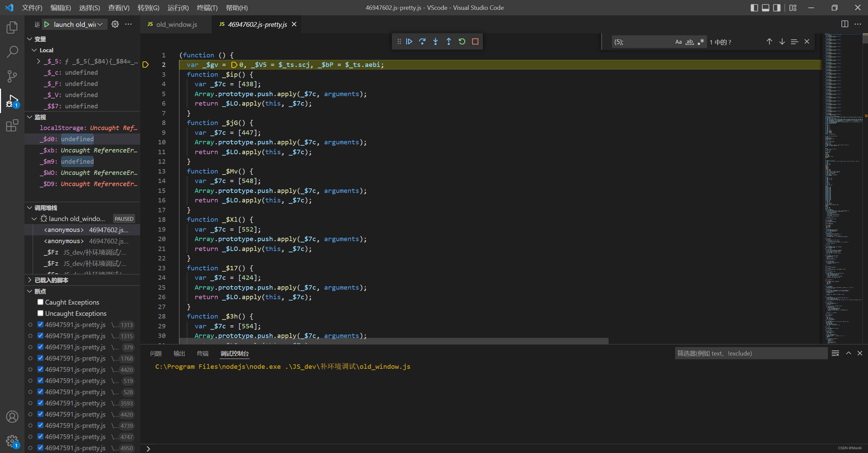Switch to the 终端 panel tab
868x453 pixels.
pos(202,354)
